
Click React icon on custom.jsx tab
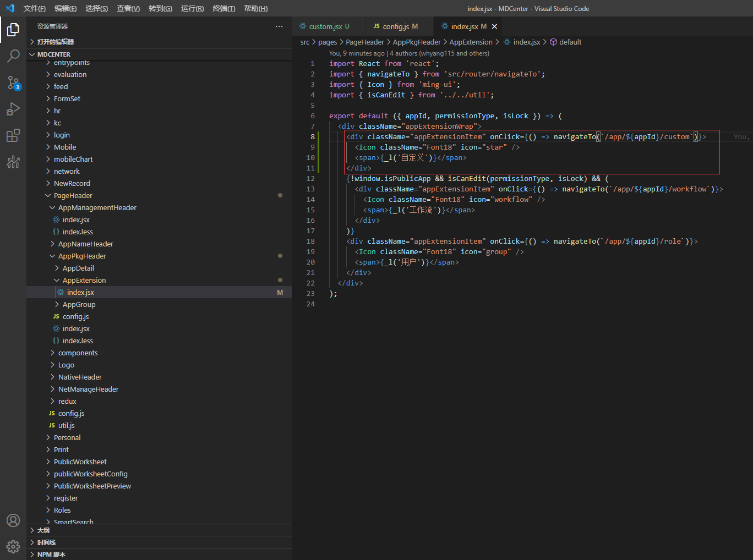(303, 26)
